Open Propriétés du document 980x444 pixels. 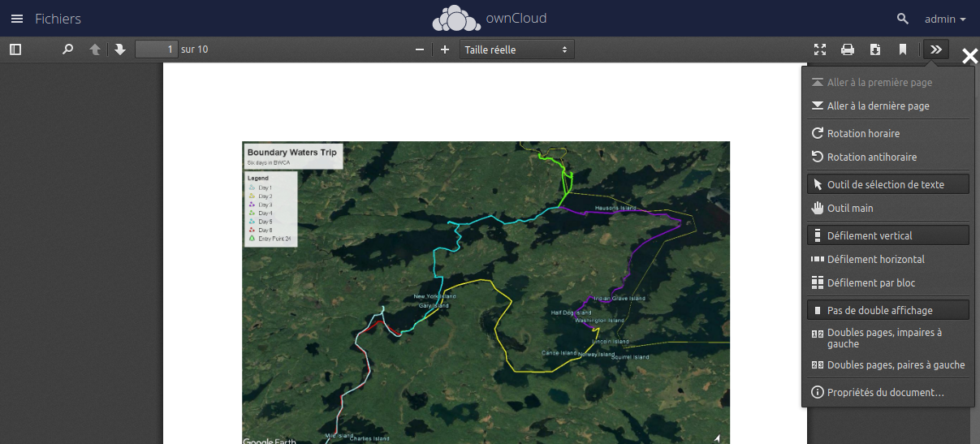888,392
